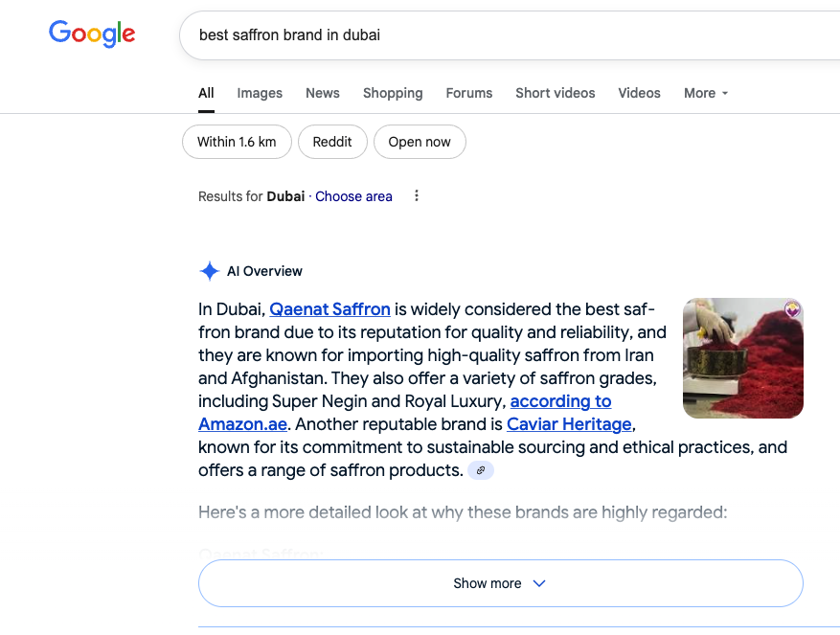This screenshot has height=635, width=840.
Task: Open the saffron image thumbnail
Action: point(742,358)
